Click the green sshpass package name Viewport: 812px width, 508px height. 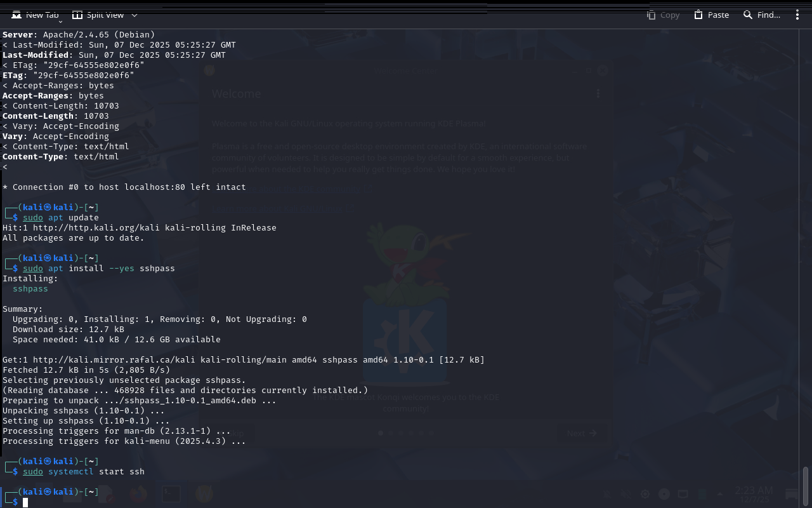pyautogui.click(x=30, y=289)
